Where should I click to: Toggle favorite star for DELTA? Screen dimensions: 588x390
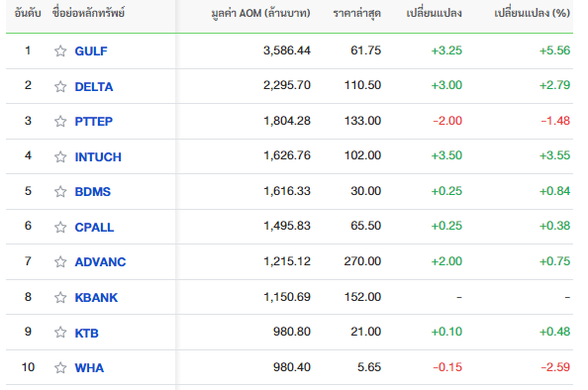point(60,86)
